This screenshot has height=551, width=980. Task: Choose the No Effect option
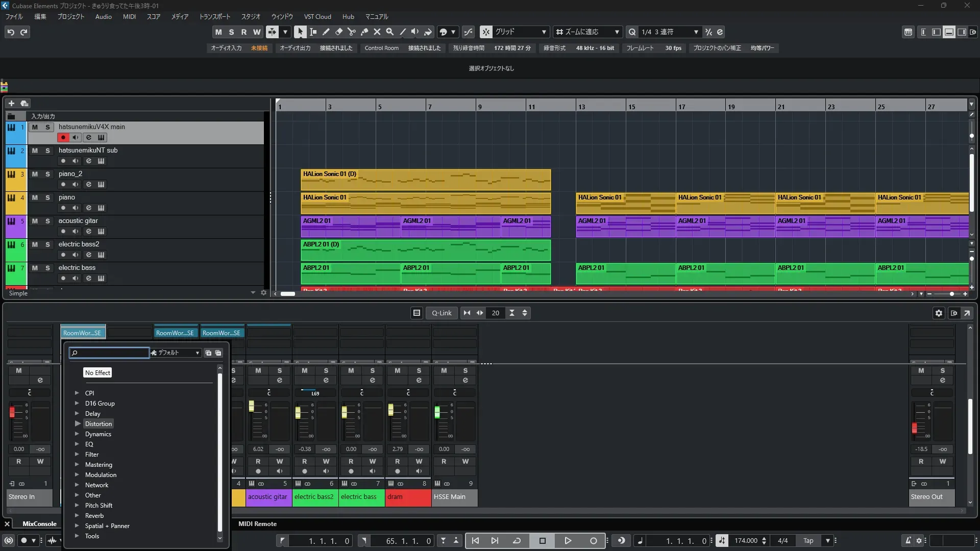[97, 372]
